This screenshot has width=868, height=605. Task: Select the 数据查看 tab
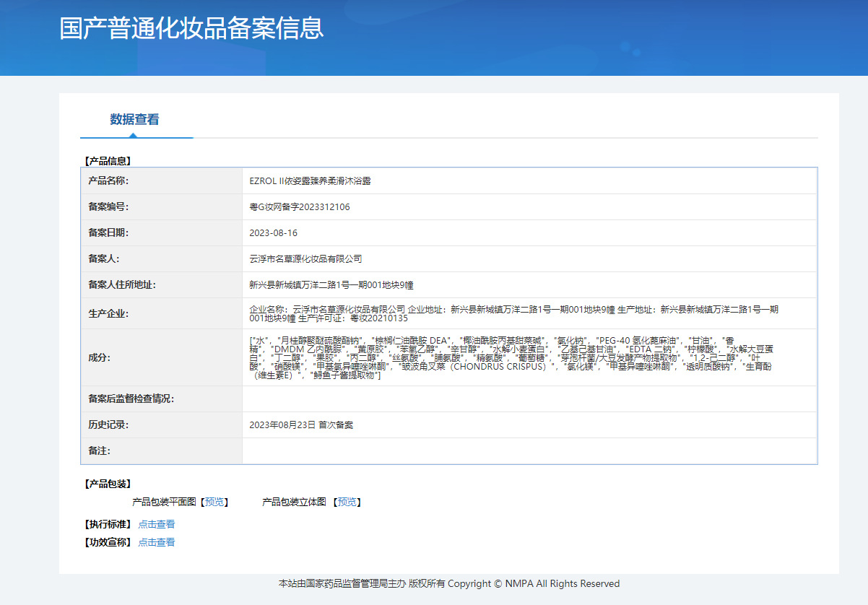tap(135, 120)
